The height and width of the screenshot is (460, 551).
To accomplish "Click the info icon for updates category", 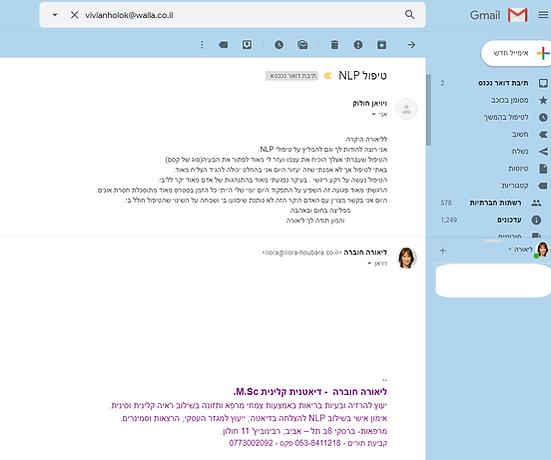I will point(536,220).
